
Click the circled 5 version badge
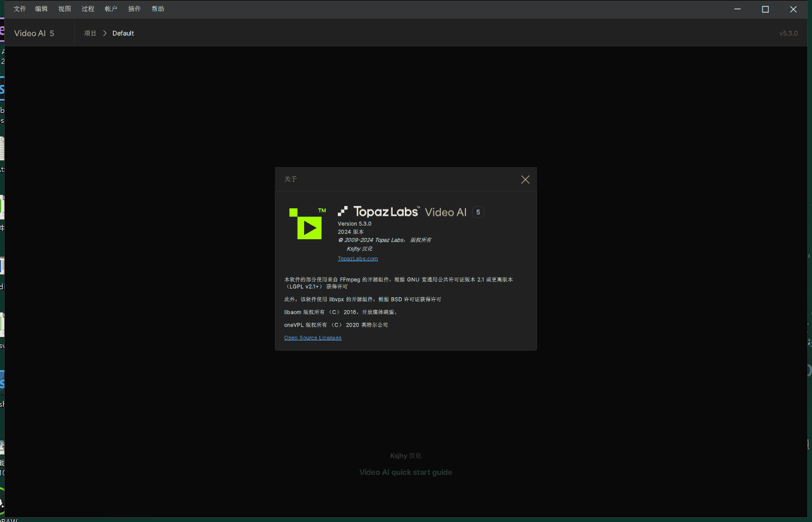[478, 212]
